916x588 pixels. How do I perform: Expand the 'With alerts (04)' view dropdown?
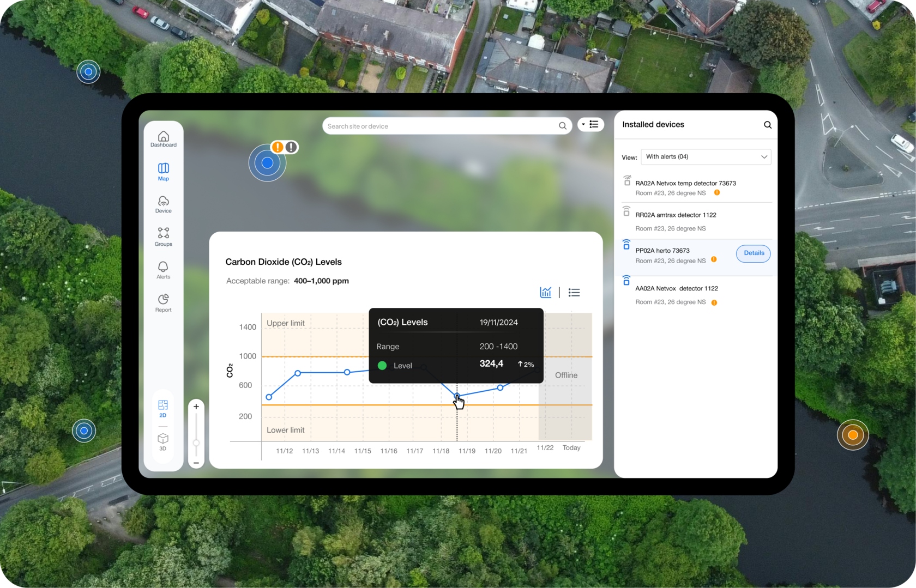pos(706,157)
